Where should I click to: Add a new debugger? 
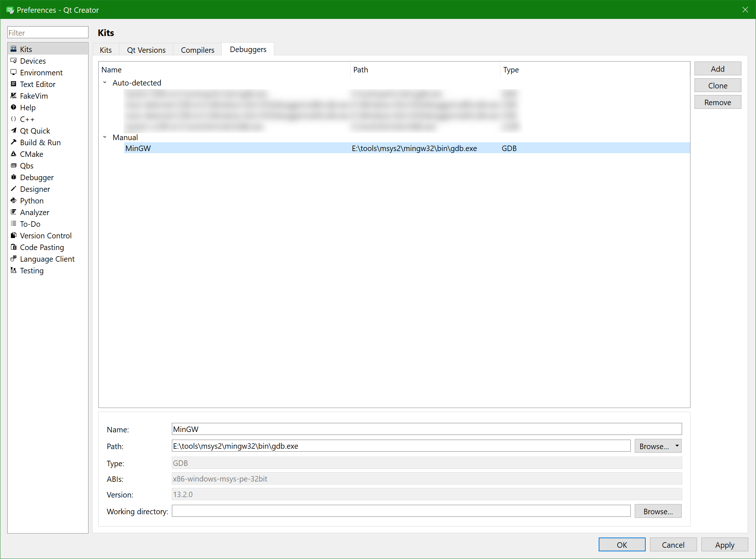[718, 69]
